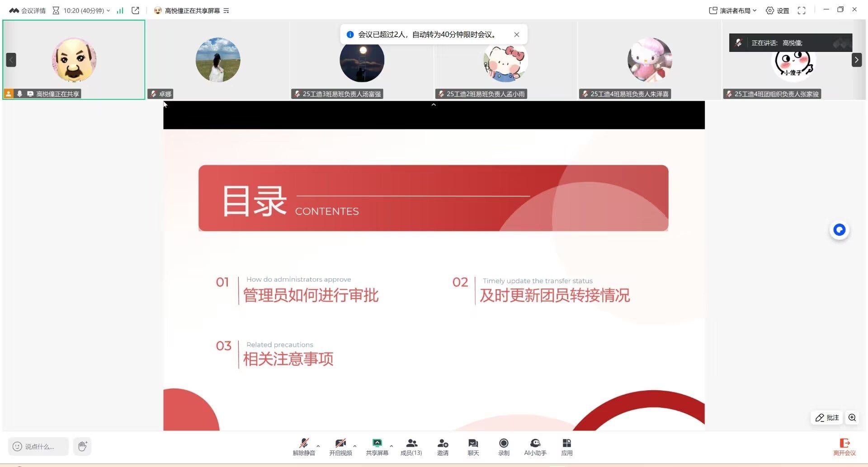
Task: Select 高悦僮 participant video tile
Action: point(74,60)
